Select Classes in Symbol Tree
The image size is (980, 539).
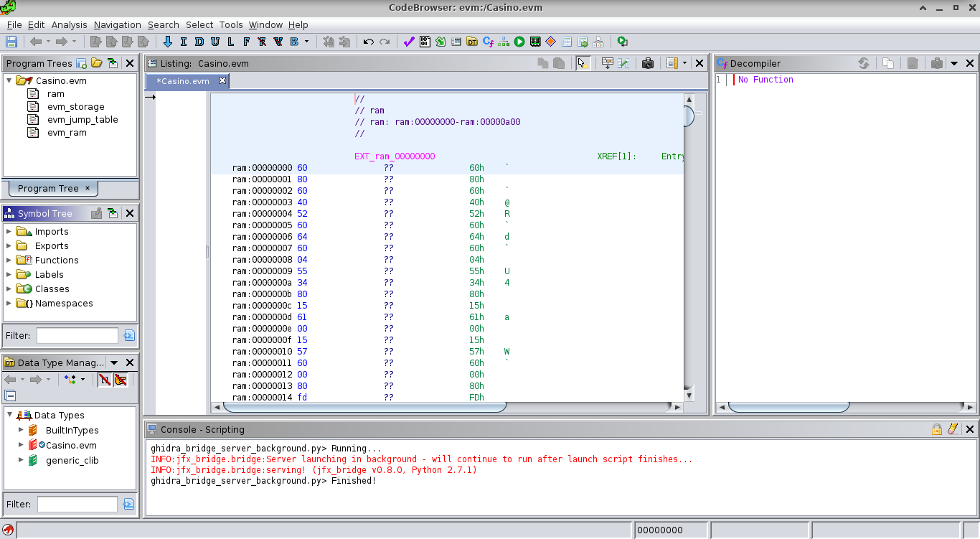coord(52,289)
